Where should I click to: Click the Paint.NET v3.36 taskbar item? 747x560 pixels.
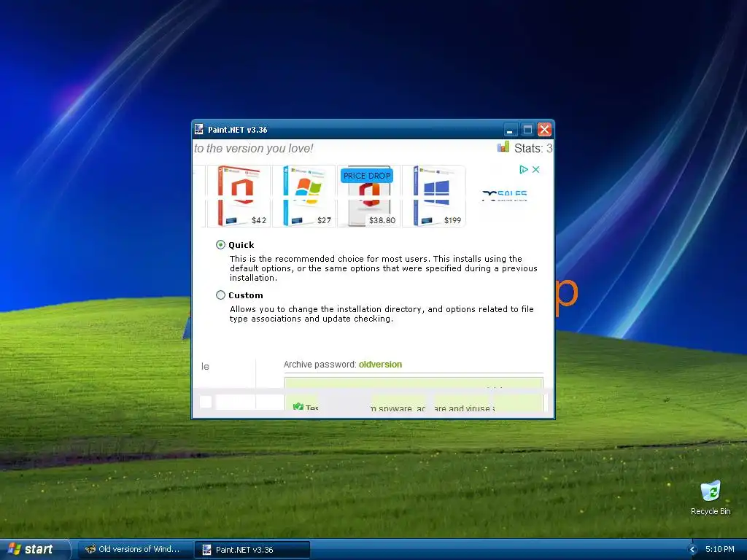[252, 550]
